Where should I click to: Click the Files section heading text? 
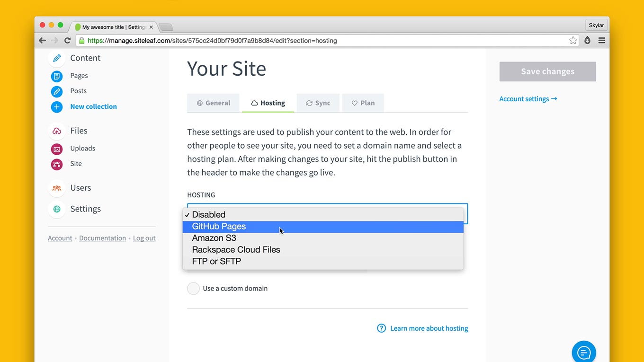(79, 131)
